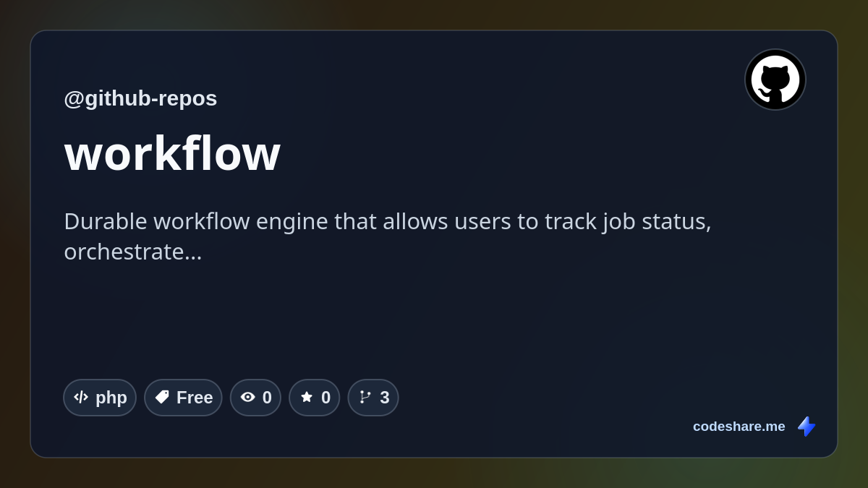Click the eye views icon
The height and width of the screenshot is (488, 868).
tap(248, 397)
